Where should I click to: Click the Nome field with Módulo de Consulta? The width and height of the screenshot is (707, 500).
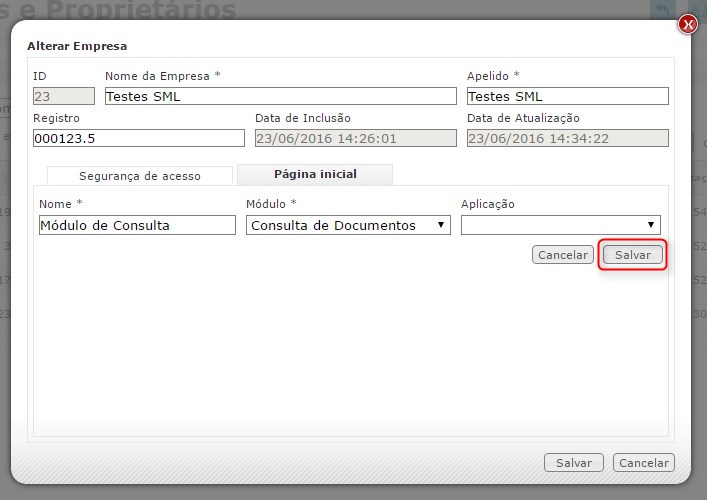coord(137,225)
